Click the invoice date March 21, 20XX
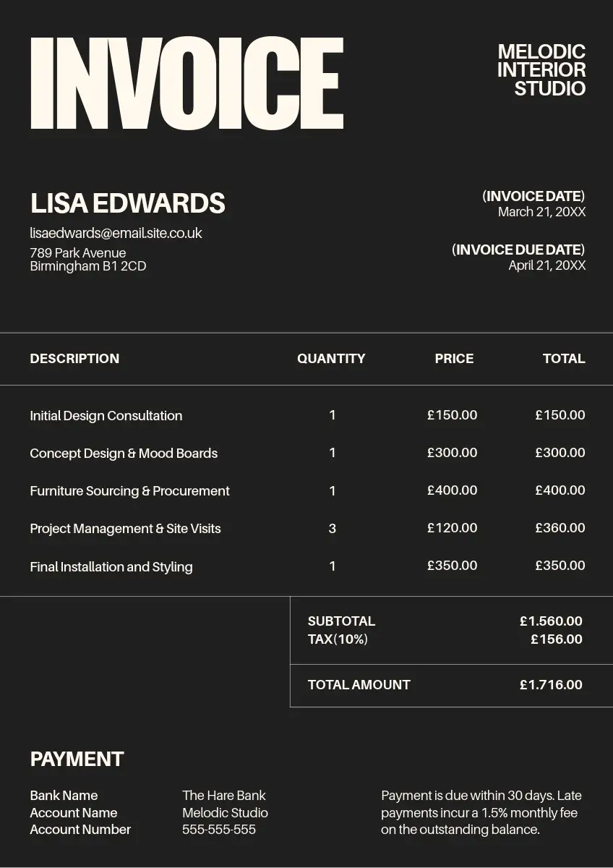 coord(541,212)
